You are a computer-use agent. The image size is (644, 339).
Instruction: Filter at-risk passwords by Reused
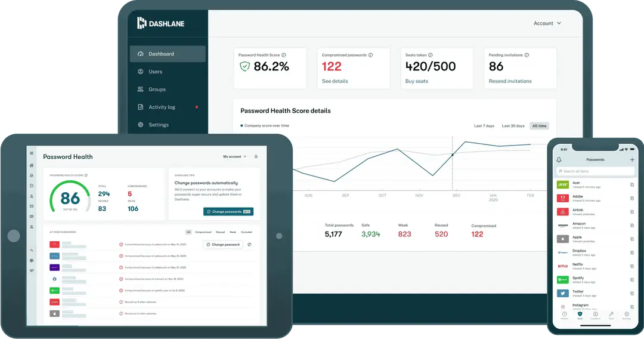tap(221, 232)
